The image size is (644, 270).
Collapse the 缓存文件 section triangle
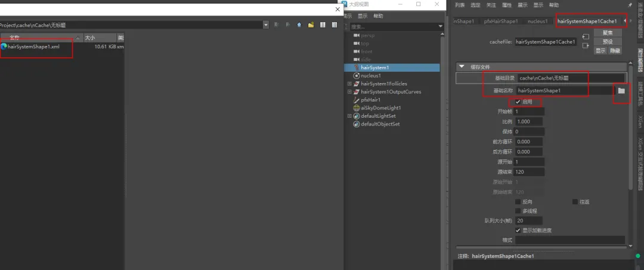tap(461, 67)
